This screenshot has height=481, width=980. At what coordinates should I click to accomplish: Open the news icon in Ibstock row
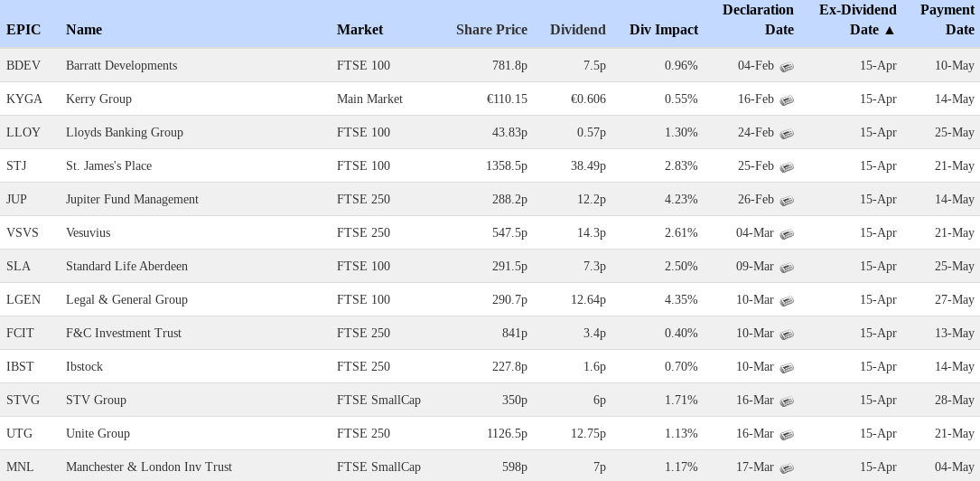787,367
